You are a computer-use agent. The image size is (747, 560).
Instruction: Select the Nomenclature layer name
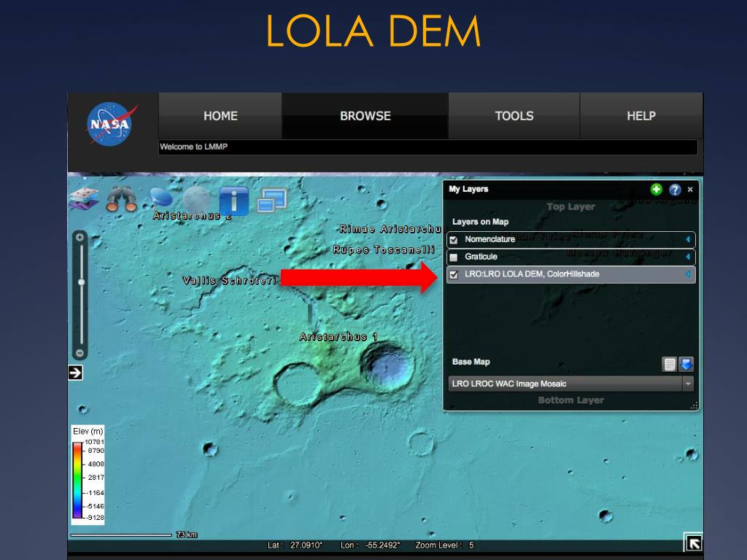(489, 239)
